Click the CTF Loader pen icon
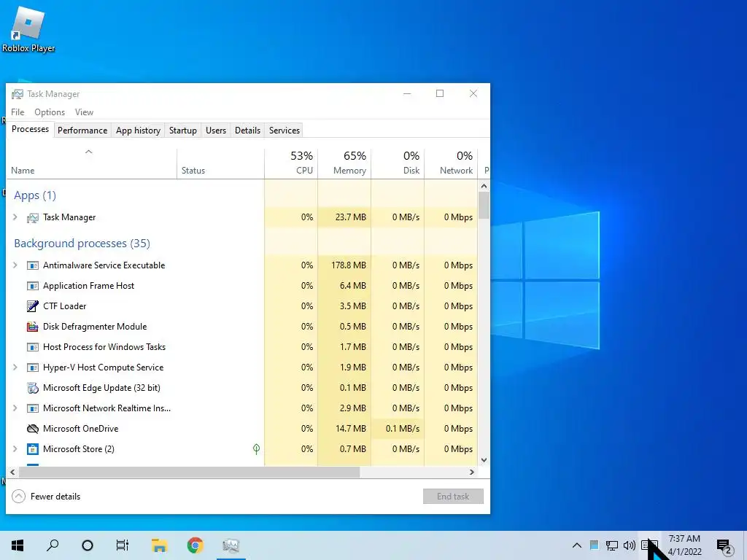 pos(32,306)
